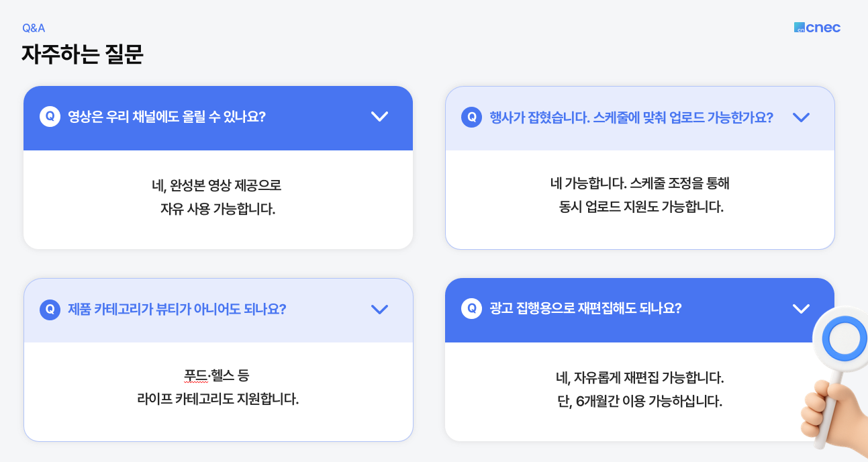Click the 자주하는 질문 heading

coord(83,54)
